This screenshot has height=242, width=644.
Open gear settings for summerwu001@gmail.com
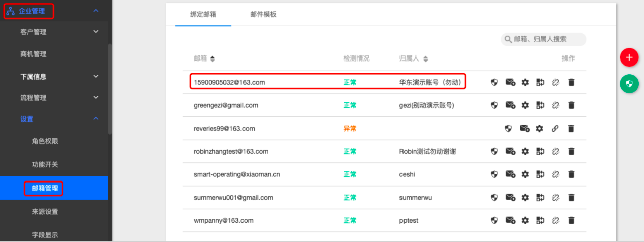click(525, 197)
